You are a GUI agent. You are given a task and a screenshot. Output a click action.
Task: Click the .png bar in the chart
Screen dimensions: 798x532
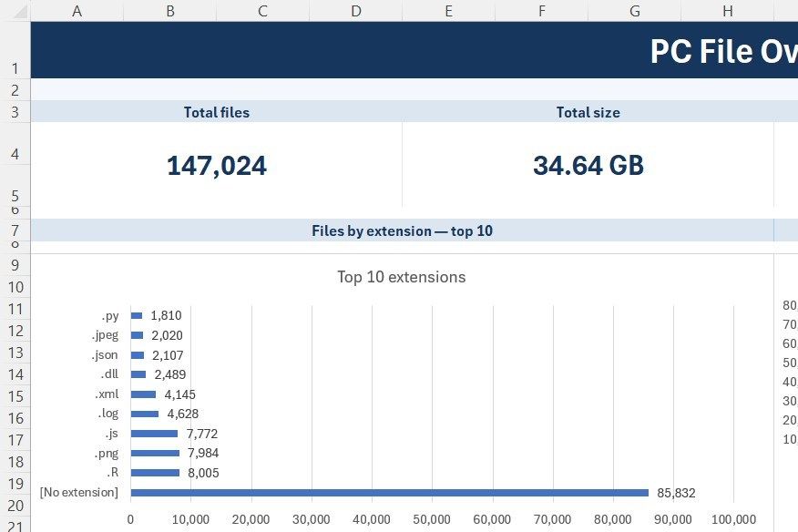tap(155, 453)
